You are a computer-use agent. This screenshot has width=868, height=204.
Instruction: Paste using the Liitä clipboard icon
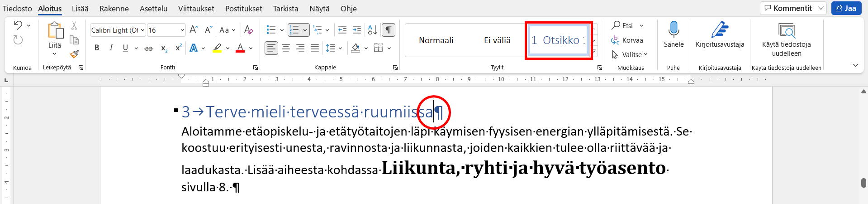(55, 31)
